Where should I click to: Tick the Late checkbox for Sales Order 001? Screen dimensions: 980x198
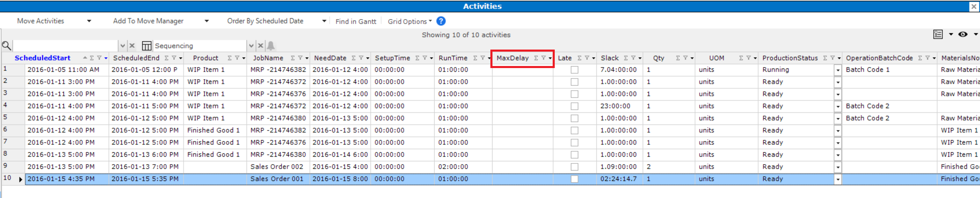(575, 179)
